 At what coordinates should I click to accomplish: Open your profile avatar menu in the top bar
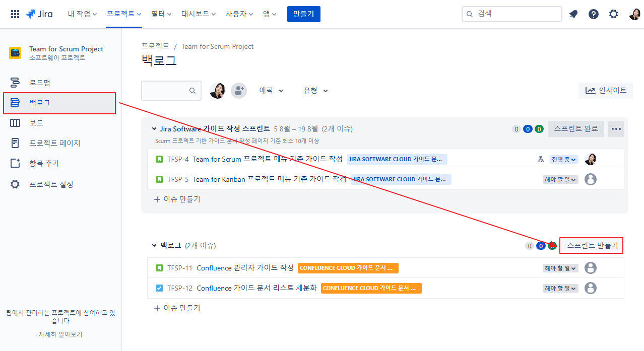(x=634, y=14)
